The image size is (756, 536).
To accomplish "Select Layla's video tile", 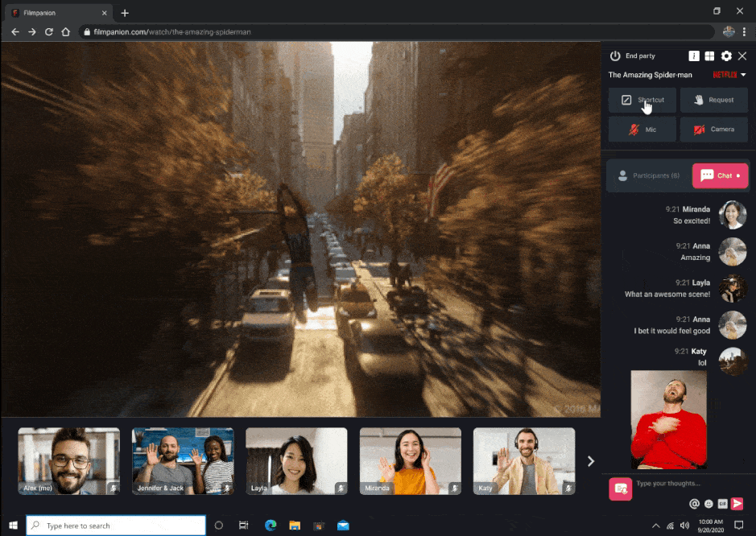I will [296, 461].
